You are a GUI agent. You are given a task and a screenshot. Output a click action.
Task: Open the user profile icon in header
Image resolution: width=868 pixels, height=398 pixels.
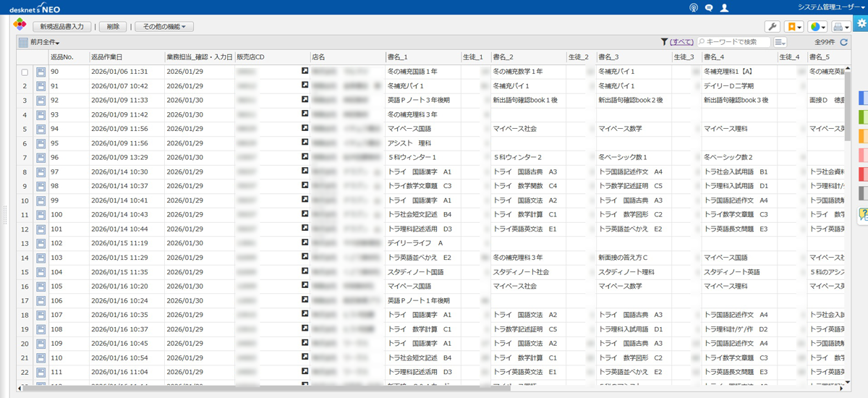pos(725,7)
